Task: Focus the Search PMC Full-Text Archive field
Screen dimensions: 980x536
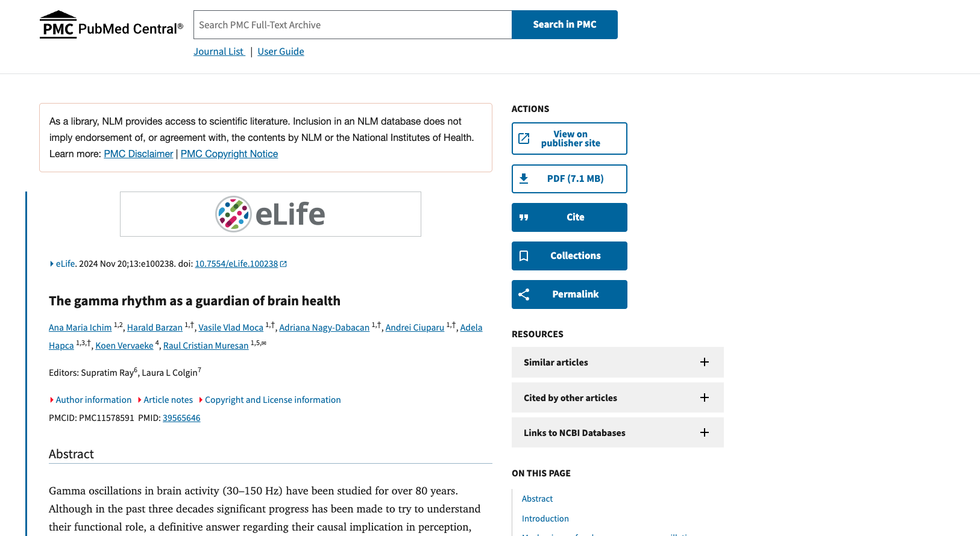Action: [353, 25]
